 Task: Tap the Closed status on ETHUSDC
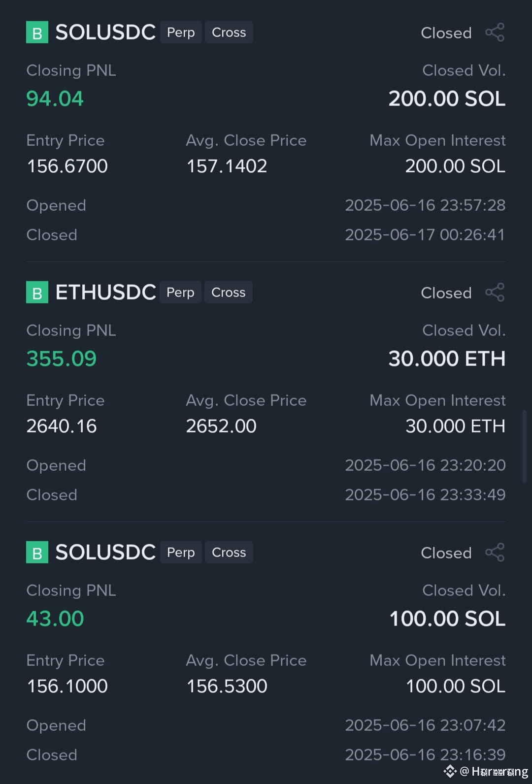[446, 293]
